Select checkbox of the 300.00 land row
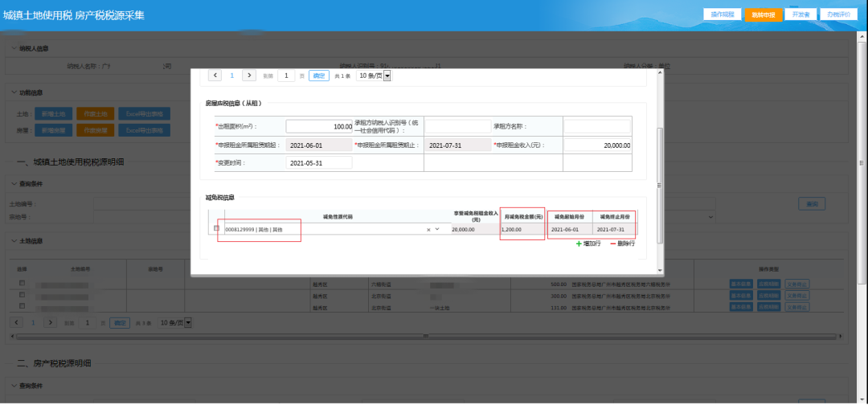 pos(23,294)
